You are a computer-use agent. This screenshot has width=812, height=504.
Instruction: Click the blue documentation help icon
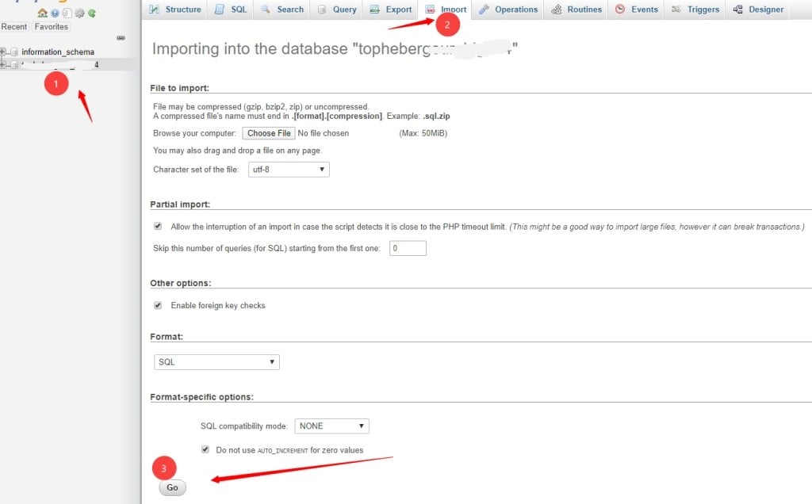click(55, 13)
